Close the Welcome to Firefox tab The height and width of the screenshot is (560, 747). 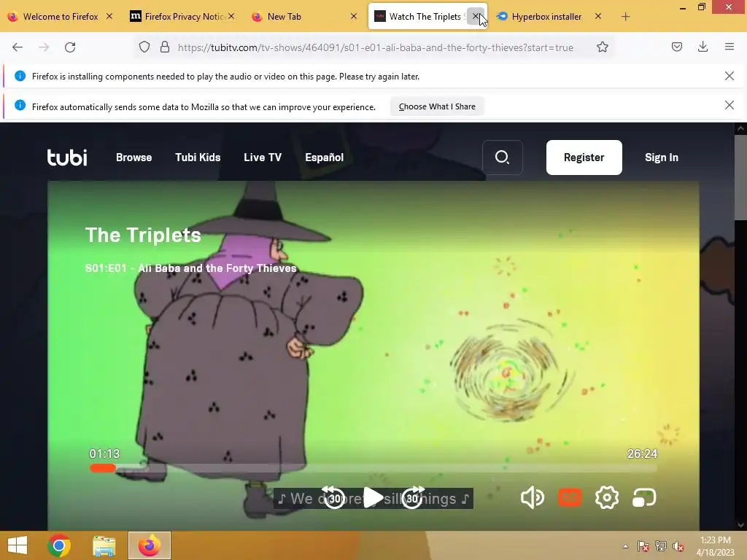(x=109, y=16)
